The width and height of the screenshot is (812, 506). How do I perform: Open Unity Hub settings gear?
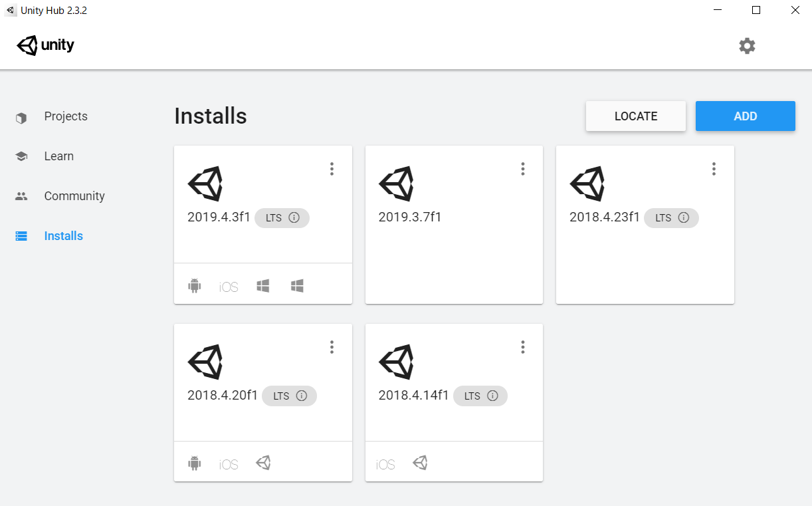coord(747,46)
